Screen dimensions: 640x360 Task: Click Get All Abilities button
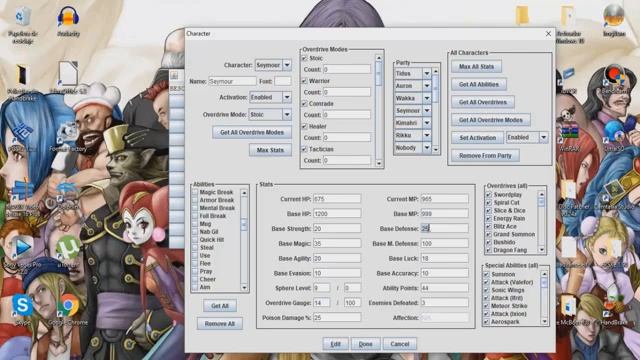[x=479, y=84]
